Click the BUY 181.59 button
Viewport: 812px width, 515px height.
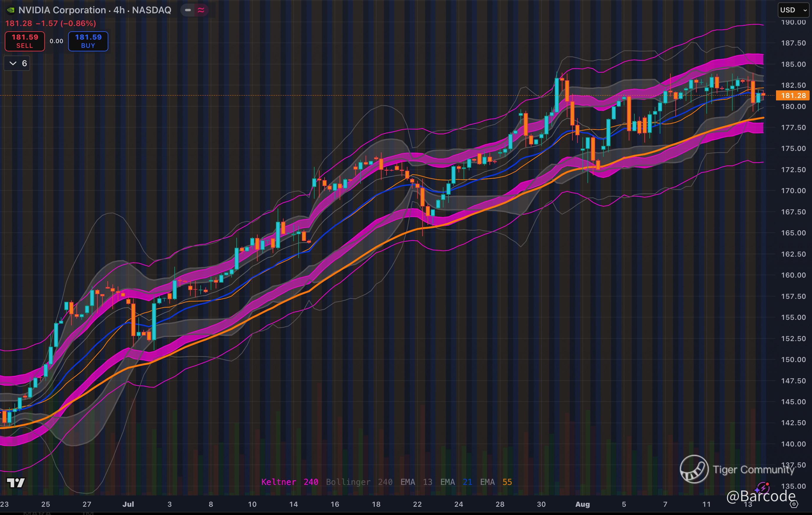88,41
